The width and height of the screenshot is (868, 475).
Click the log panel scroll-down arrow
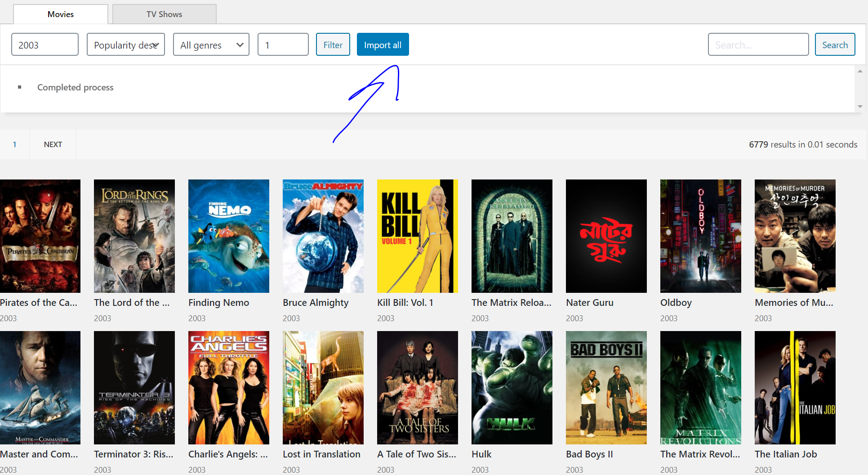tap(860, 107)
